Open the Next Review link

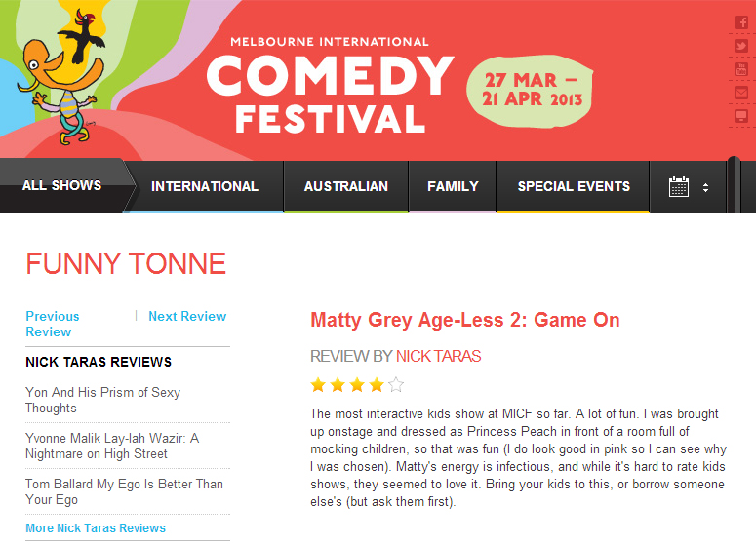pos(187,316)
